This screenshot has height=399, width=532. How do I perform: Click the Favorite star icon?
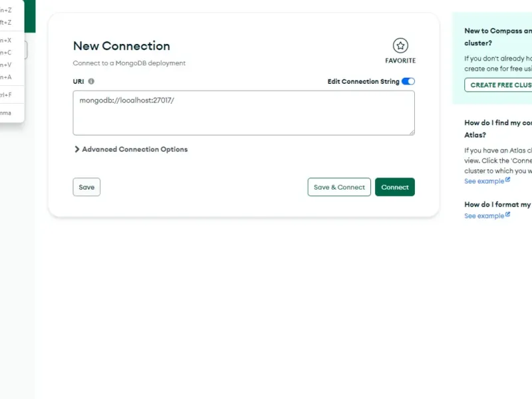click(400, 46)
